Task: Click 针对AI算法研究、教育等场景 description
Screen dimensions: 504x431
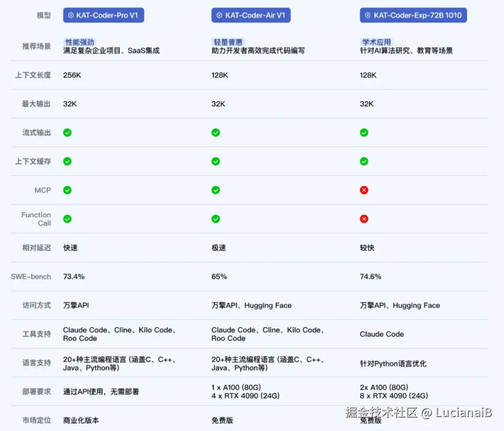Action: pos(406,50)
